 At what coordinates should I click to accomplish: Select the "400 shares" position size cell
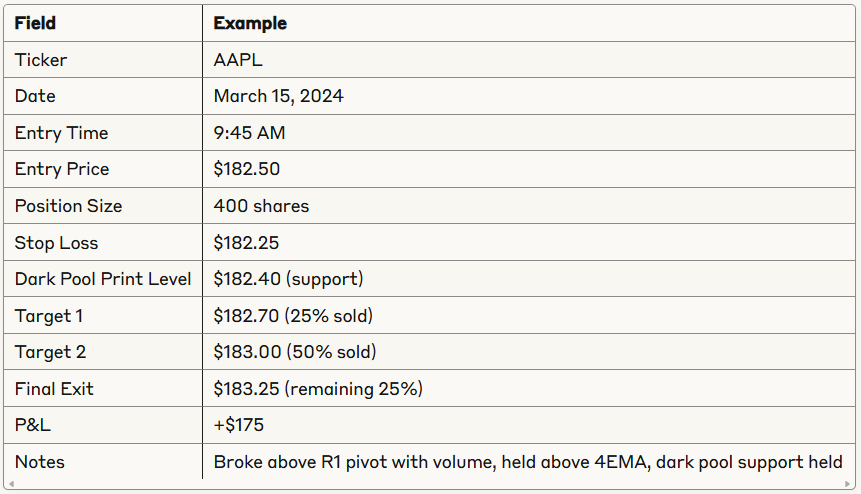pos(261,206)
